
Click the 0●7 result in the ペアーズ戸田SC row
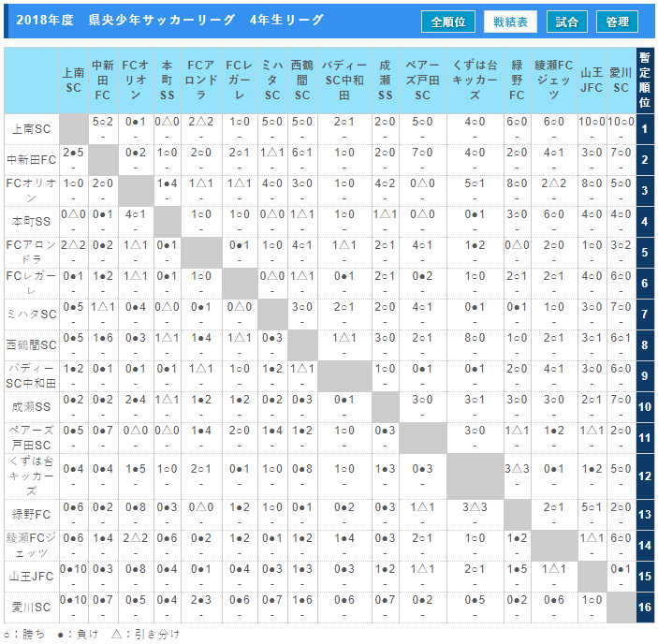pos(103,431)
